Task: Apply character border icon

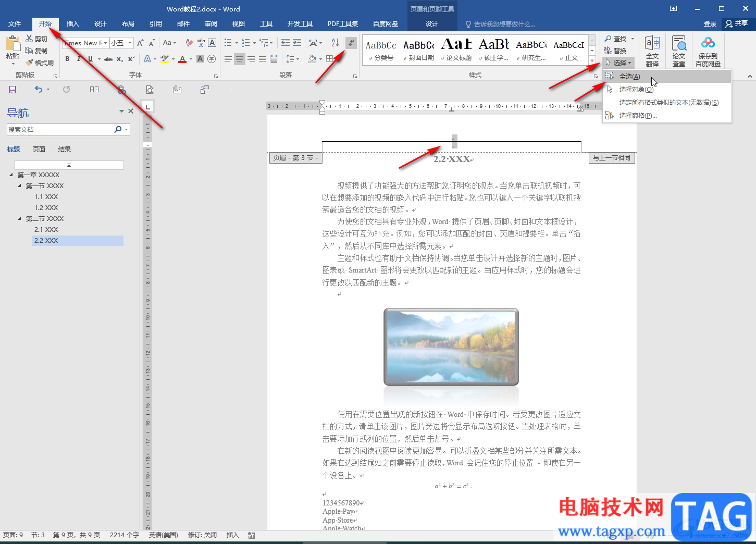Action: [212, 43]
